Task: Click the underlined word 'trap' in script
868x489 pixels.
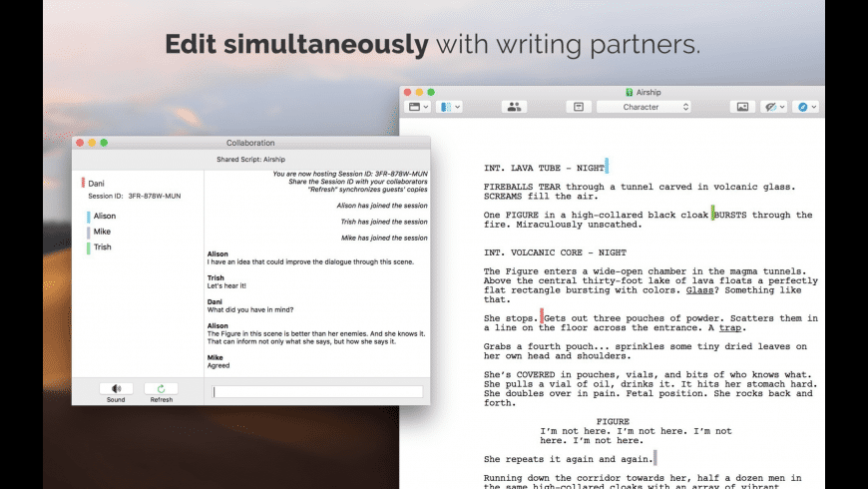Action: [730, 328]
